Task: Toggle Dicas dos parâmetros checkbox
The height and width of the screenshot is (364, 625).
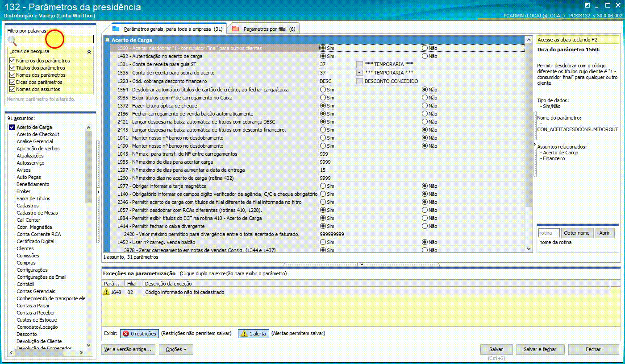Action: (12, 82)
